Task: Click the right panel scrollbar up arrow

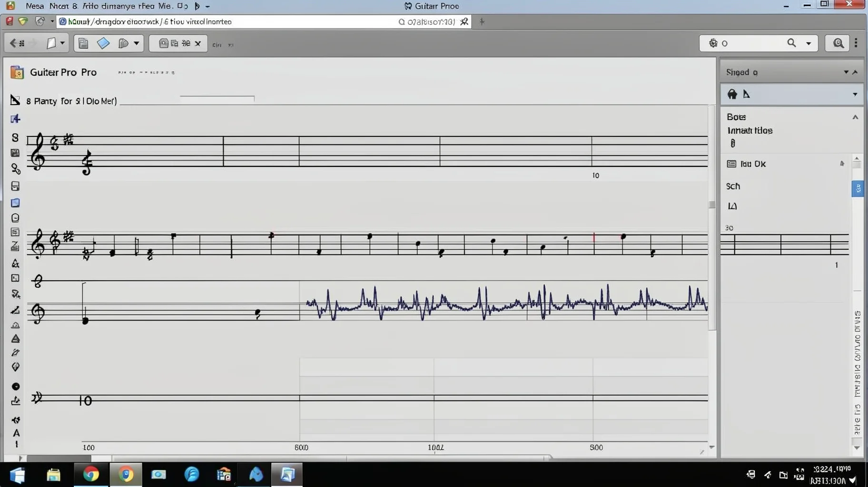Action: (x=857, y=158)
